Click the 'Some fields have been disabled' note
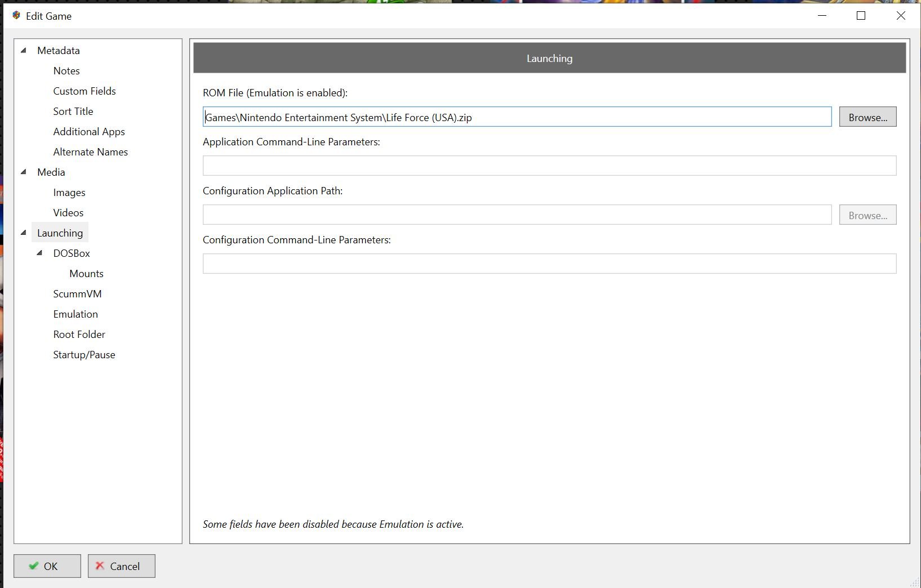 point(333,524)
